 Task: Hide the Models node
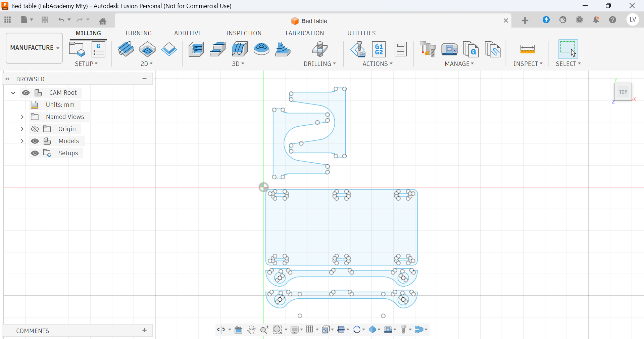pyautogui.click(x=35, y=141)
